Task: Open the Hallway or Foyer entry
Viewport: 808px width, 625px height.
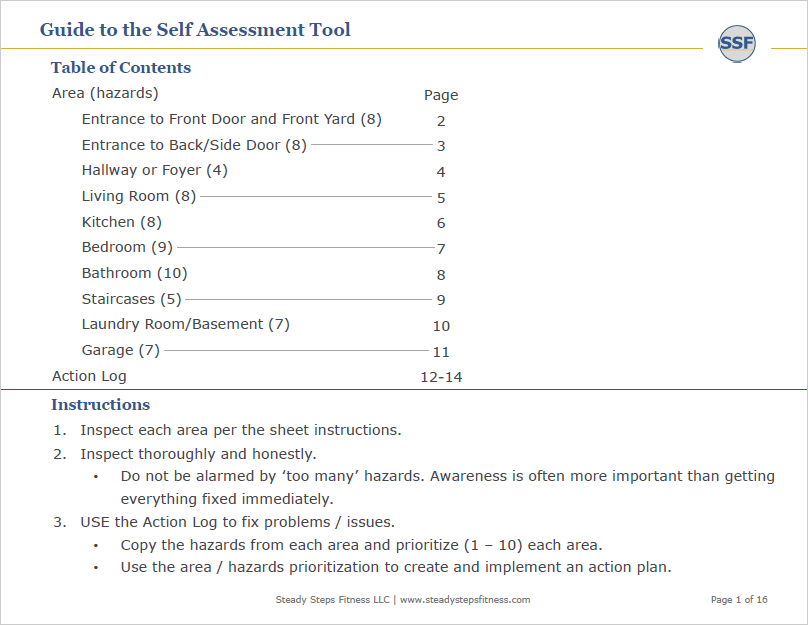Action: [155, 170]
